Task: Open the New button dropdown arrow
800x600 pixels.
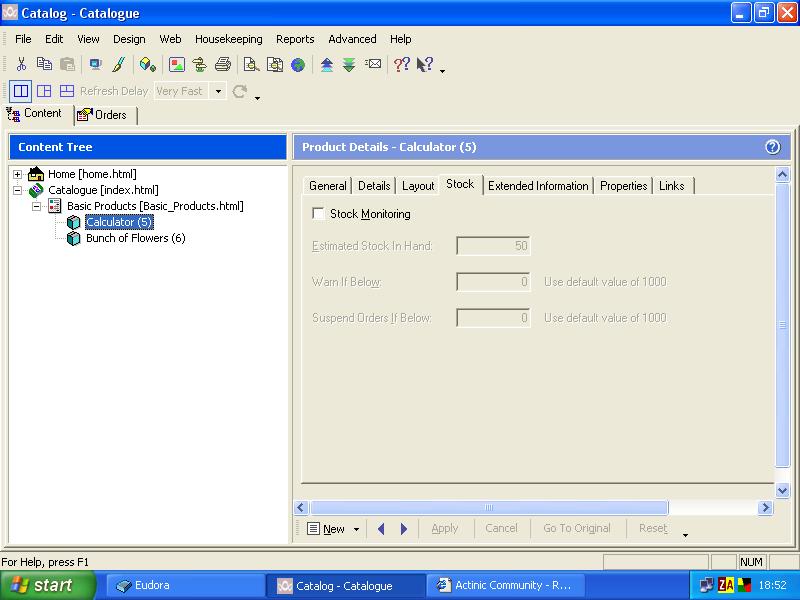Action: [356, 529]
